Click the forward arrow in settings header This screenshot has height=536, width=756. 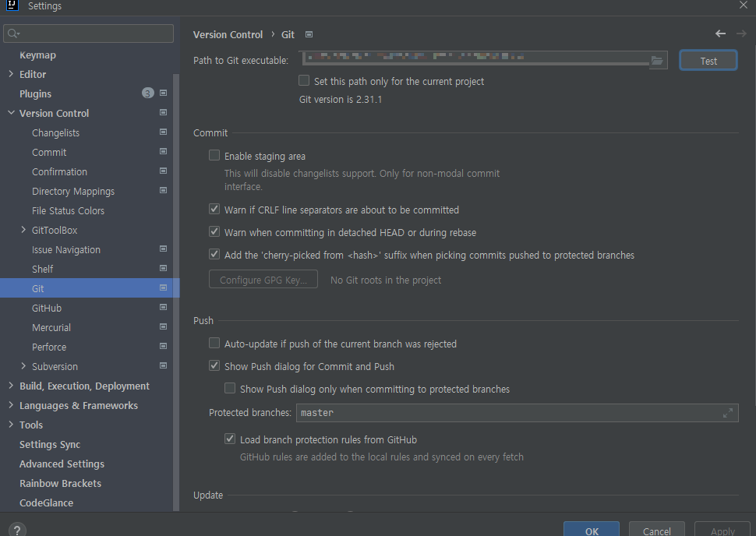point(741,33)
